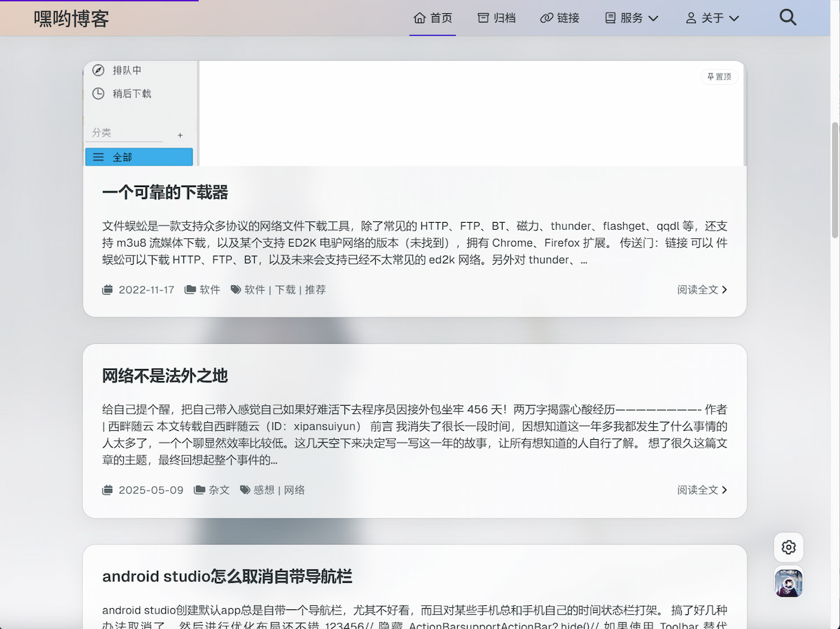Click the 下载 tag link
This screenshot has width=840, height=629.
pos(286,289)
